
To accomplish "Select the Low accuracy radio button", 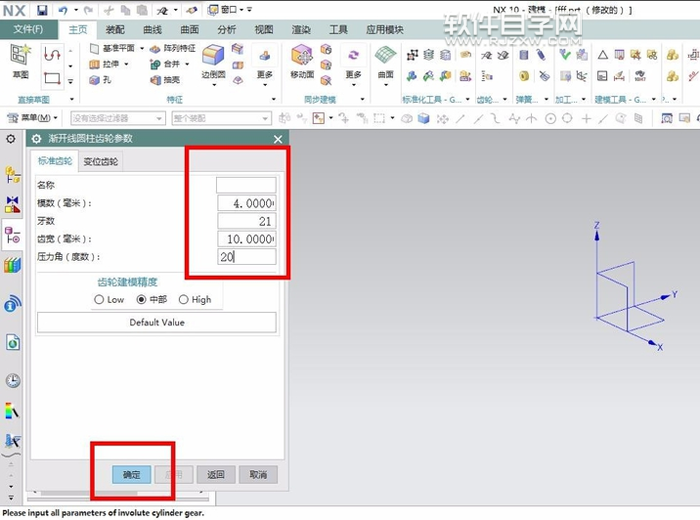I will coord(99,299).
